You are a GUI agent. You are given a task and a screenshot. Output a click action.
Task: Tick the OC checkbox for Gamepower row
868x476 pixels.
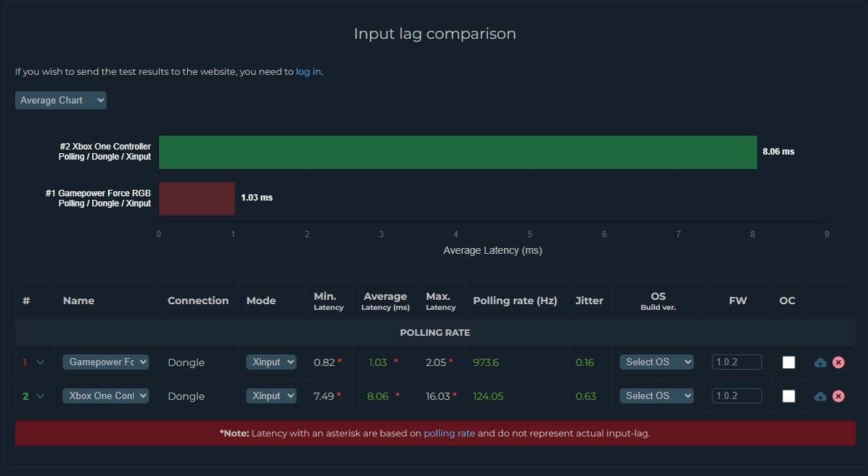click(x=789, y=362)
